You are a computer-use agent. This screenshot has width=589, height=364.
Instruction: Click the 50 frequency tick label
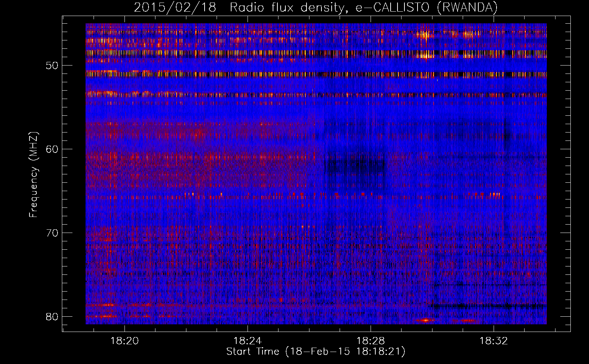pyautogui.click(x=52, y=66)
